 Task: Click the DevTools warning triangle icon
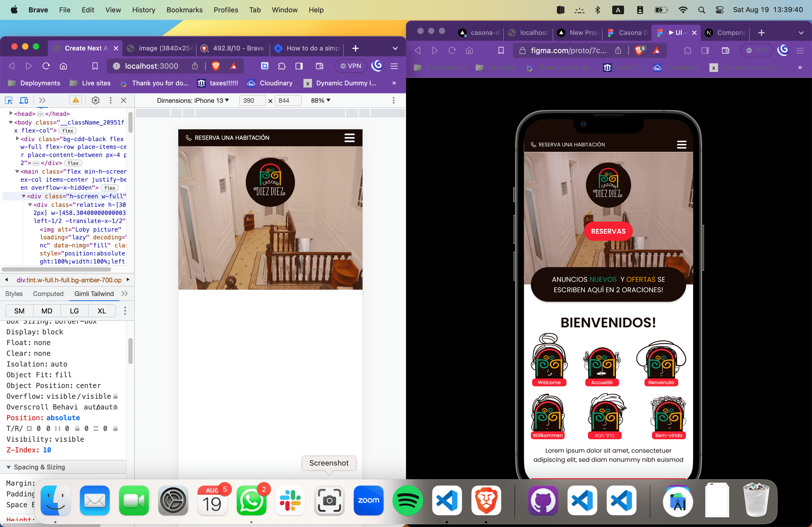click(x=75, y=100)
